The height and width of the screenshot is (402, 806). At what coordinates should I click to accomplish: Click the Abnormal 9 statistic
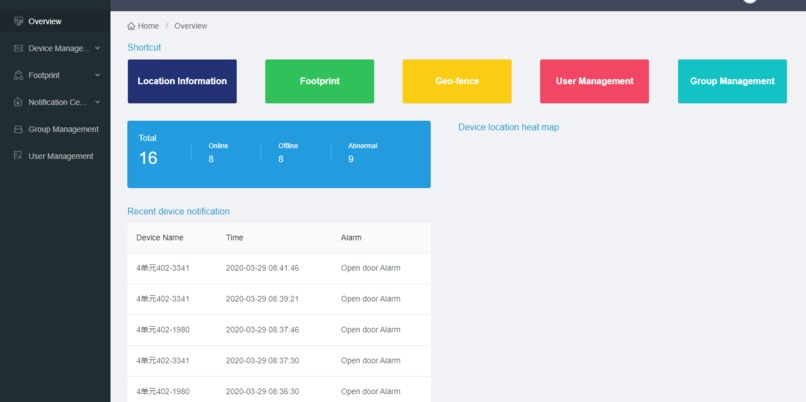click(362, 153)
